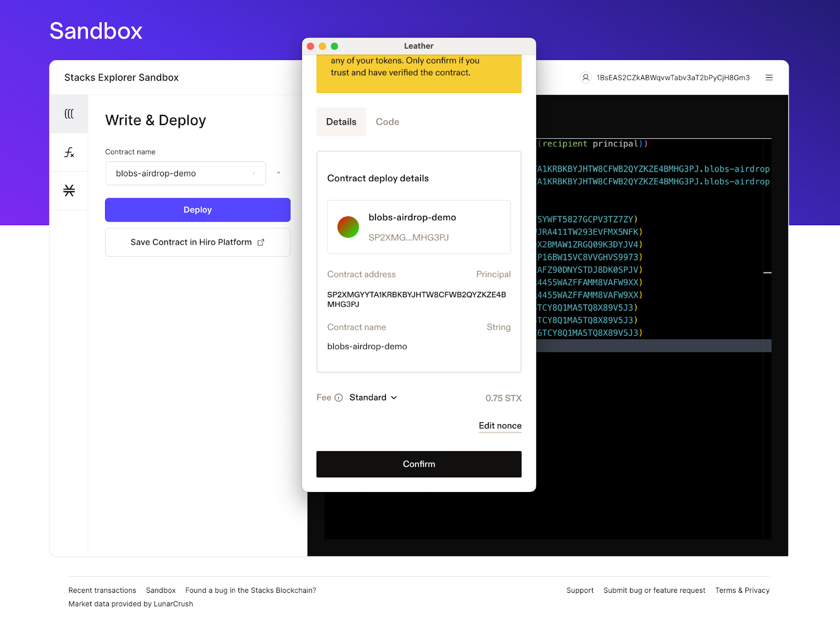The height and width of the screenshot is (638, 840).
Task: Open the Recent transactions footer link
Action: (102, 590)
